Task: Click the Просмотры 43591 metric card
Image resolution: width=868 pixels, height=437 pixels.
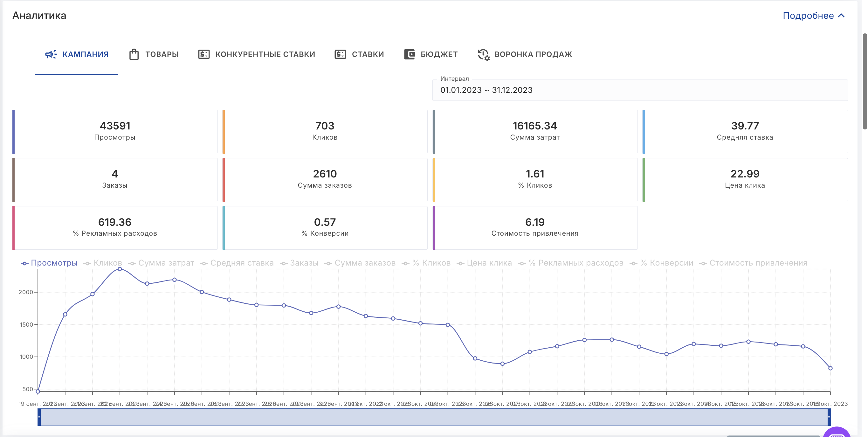Action: (115, 131)
